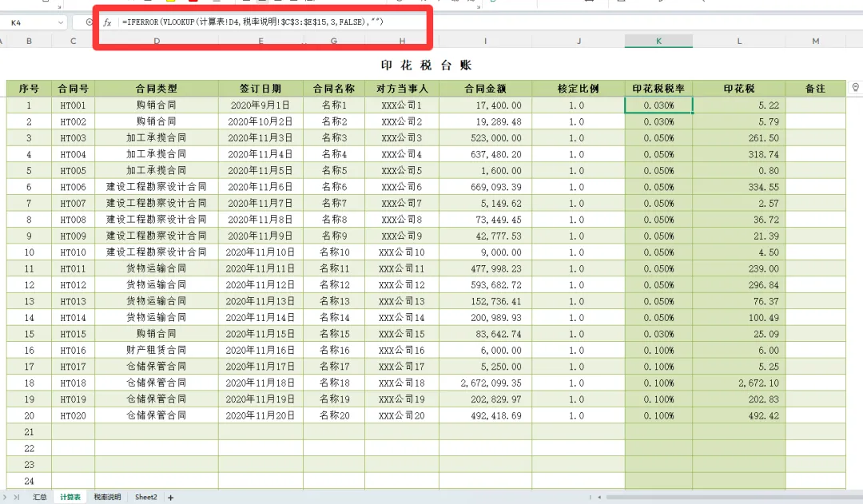Select the stamp tax value 334.55
Screen dimensions: 863x504
(x=738, y=187)
